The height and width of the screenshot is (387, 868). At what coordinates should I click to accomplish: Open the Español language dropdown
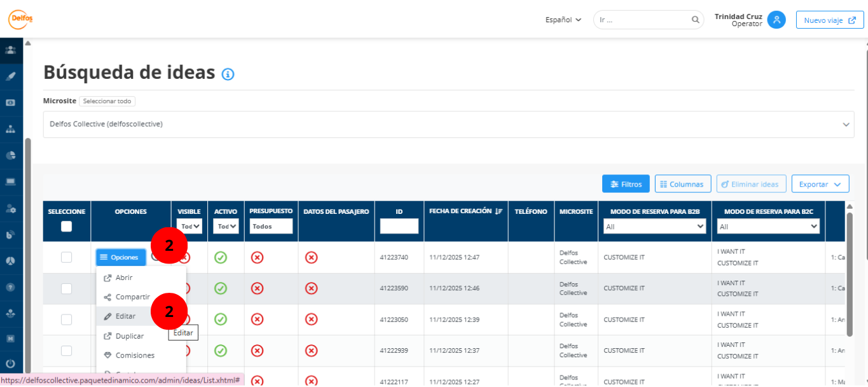[x=563, y=20]
